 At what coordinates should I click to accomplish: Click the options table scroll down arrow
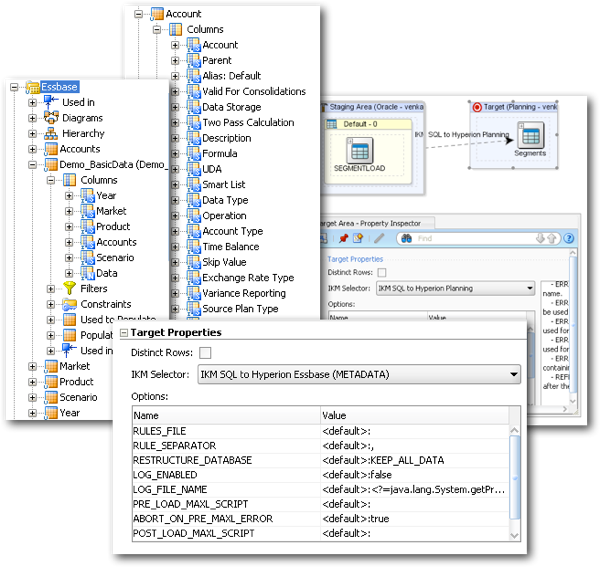pos(515,535)
